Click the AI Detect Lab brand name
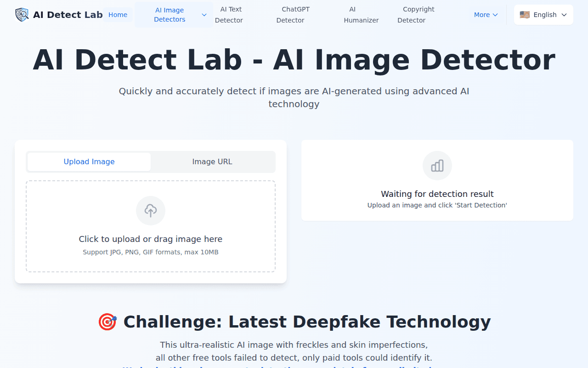This screenshot has height=368, width=588. click(x=68, y=15)
